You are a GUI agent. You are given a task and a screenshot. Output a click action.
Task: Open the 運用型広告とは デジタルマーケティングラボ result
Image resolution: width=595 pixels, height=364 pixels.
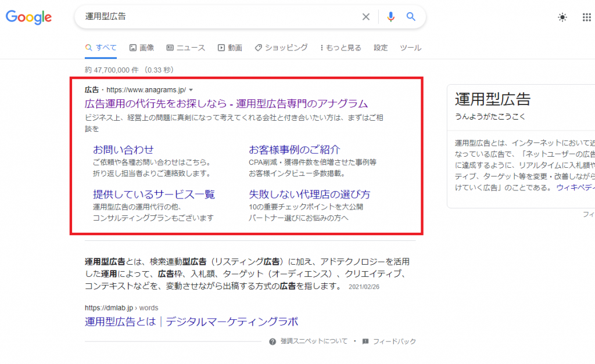click(191, 322)
